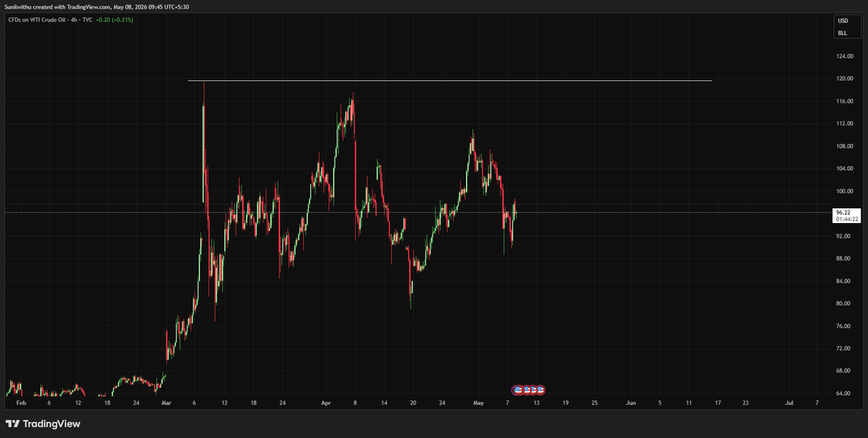Click the 64.00 price axis label
Image resolution: width=868 pixels, height=438 pixels.
pos(843,393)
